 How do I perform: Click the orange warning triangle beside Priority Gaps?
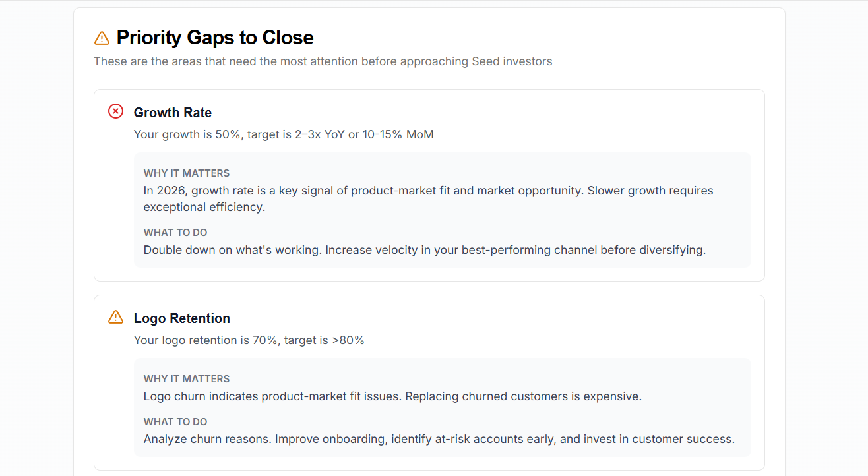[x=102, y=38]
